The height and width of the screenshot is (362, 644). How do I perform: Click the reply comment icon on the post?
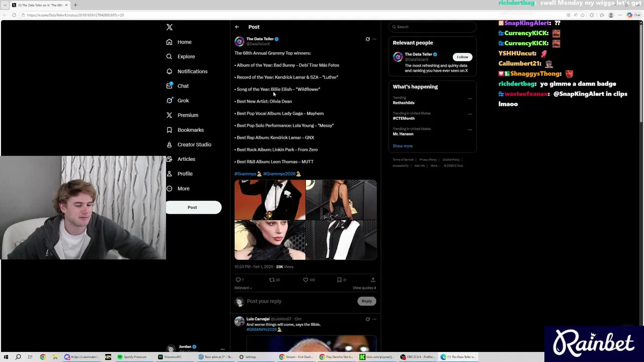[x=238, y=280]
